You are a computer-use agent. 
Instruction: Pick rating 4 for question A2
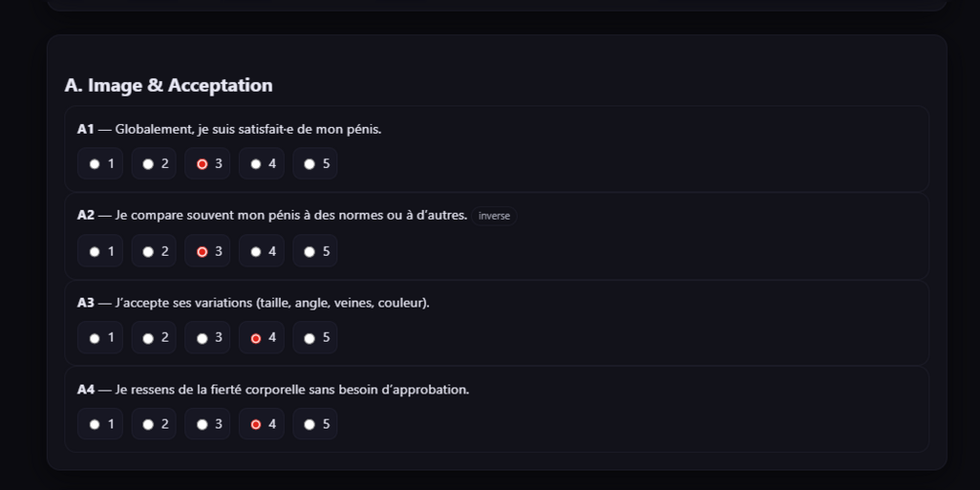click(261, 251)
